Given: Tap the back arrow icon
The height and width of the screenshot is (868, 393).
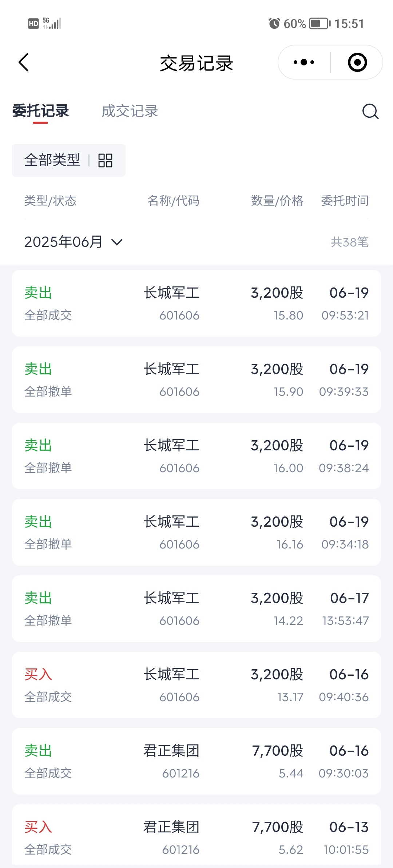Looking at the screenshot, I should [x=24, y=62].
